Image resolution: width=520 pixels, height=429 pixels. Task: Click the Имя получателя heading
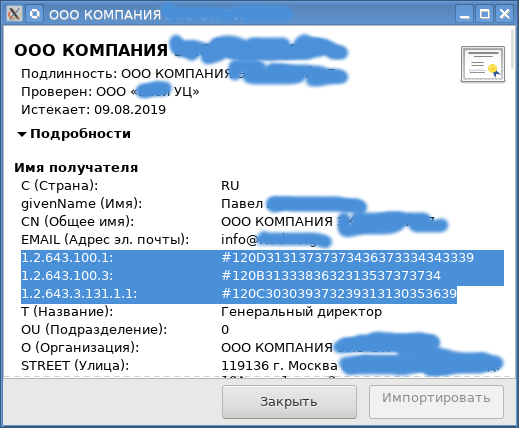76,168
